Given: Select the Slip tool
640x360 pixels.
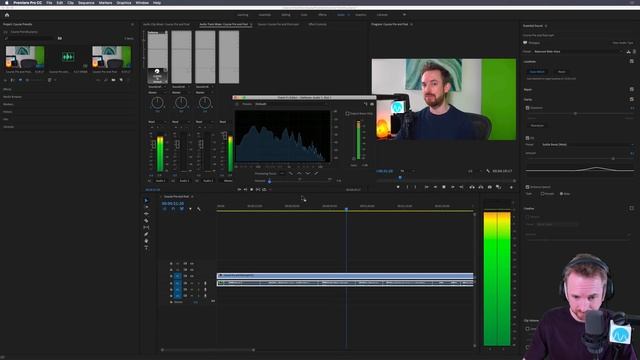Looking at the screenshot, I should (146, 227).
